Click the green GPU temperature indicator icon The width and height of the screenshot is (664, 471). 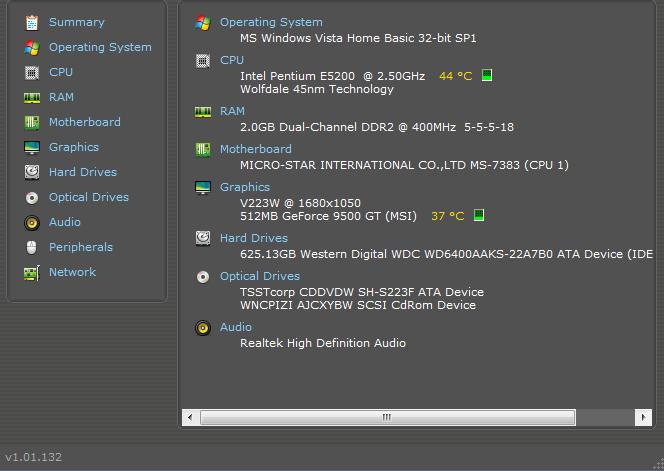[x=479, y=216]
